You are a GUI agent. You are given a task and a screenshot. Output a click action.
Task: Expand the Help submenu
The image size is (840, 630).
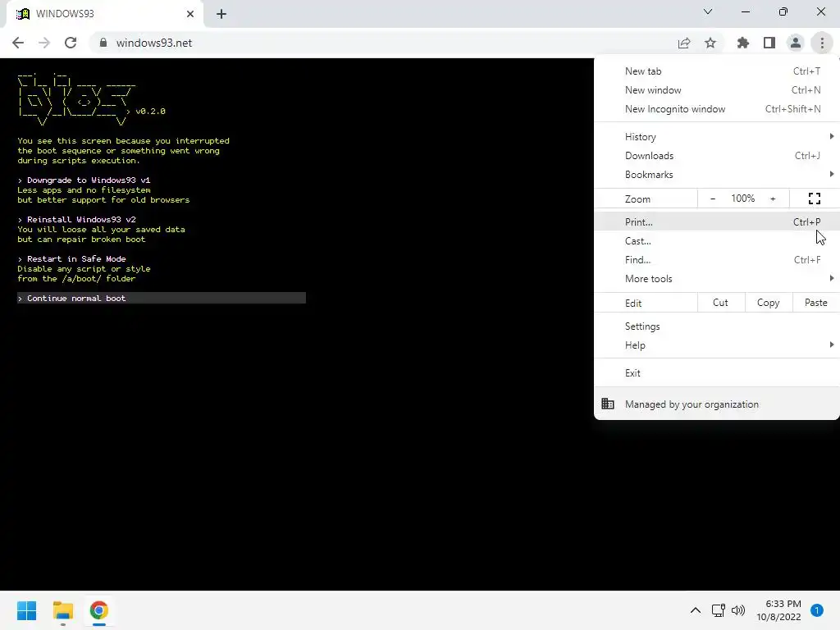pyautogui.click(x=717, y=345)
